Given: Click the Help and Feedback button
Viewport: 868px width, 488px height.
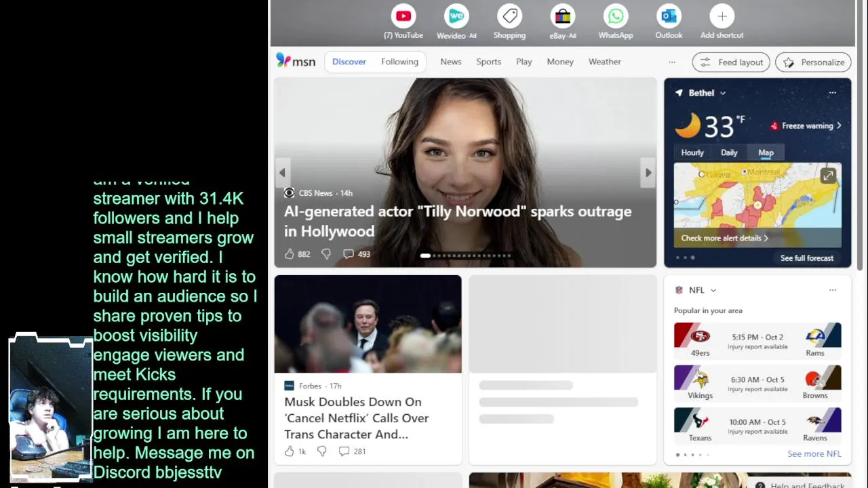Looking at the screenshot, I should point(800,485).
